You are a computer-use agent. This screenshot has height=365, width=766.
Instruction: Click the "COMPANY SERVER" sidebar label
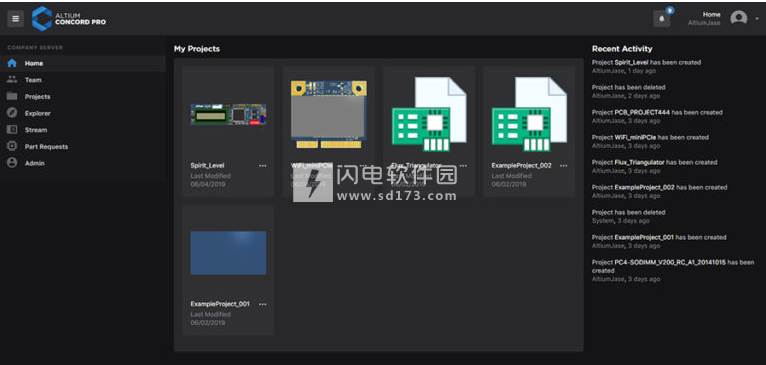point(35,48)
